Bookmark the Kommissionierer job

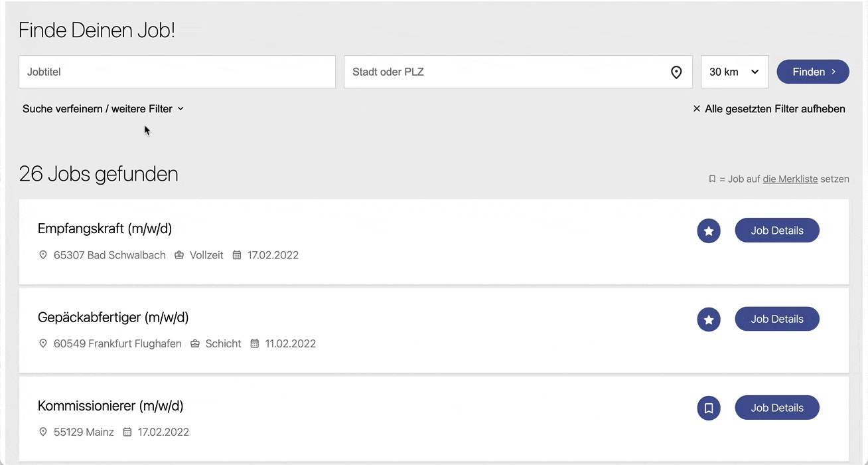click(709, 408)
